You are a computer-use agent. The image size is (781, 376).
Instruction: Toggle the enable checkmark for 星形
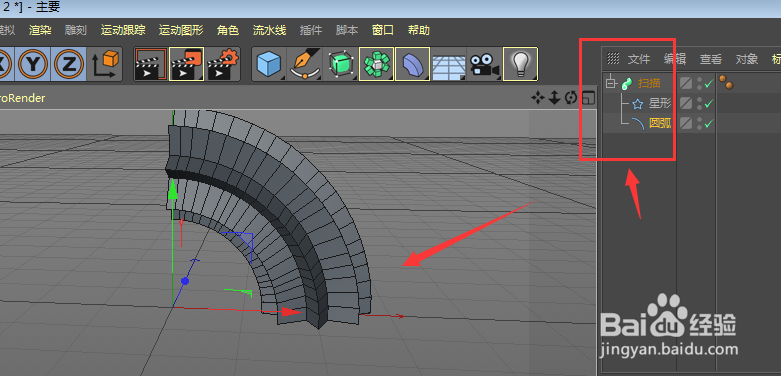pos(709,104)
